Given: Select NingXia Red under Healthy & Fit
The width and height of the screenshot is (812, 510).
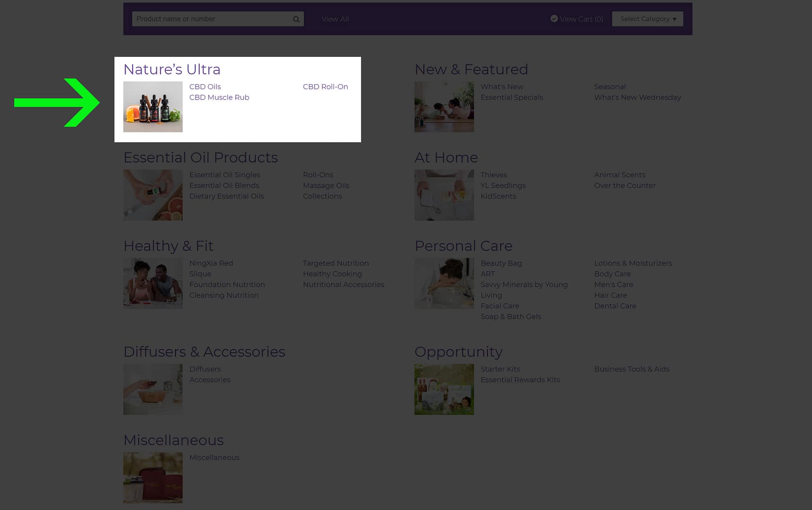Looking at the screenshot, I should coord(211,263).
